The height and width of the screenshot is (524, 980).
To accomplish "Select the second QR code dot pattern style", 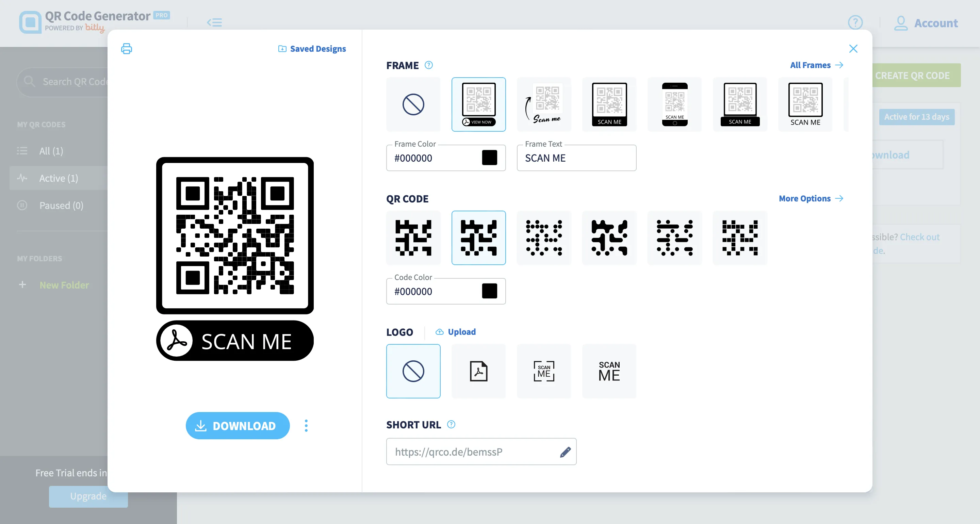I will (x=478, y=238).
